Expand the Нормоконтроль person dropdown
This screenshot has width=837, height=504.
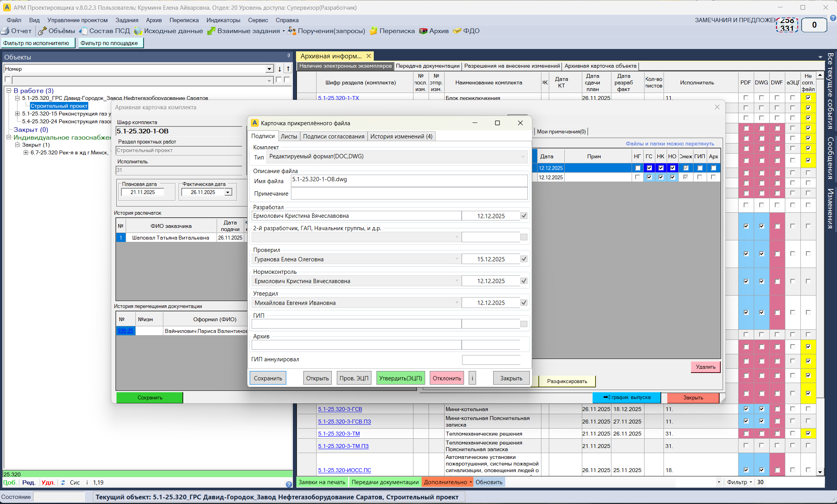[457, 281]
